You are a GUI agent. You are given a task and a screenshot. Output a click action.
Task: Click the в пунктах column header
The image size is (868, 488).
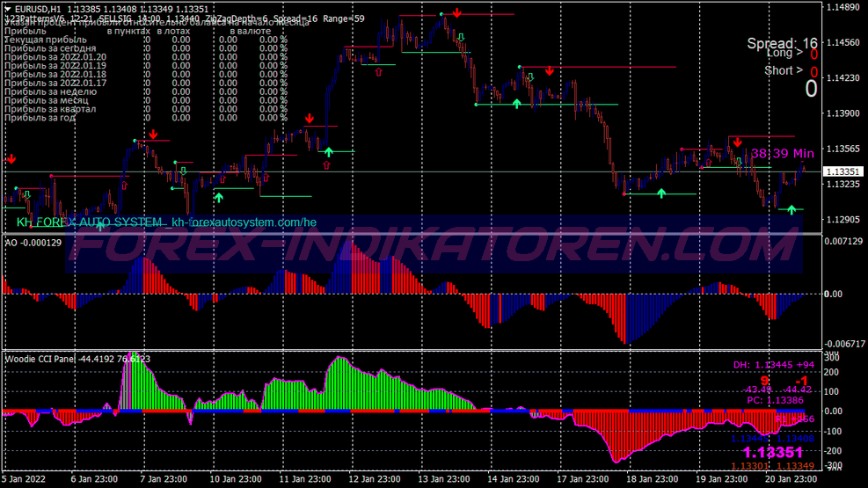(128, 32)
